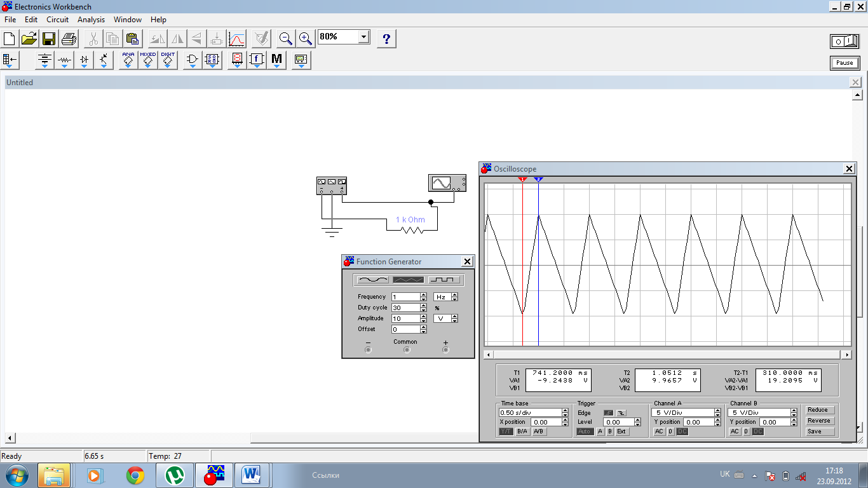The width and height of the screenshot is (868, 488).
Task: Adjust the Duty cycle stepper
Action: click(x=423, y=308)
